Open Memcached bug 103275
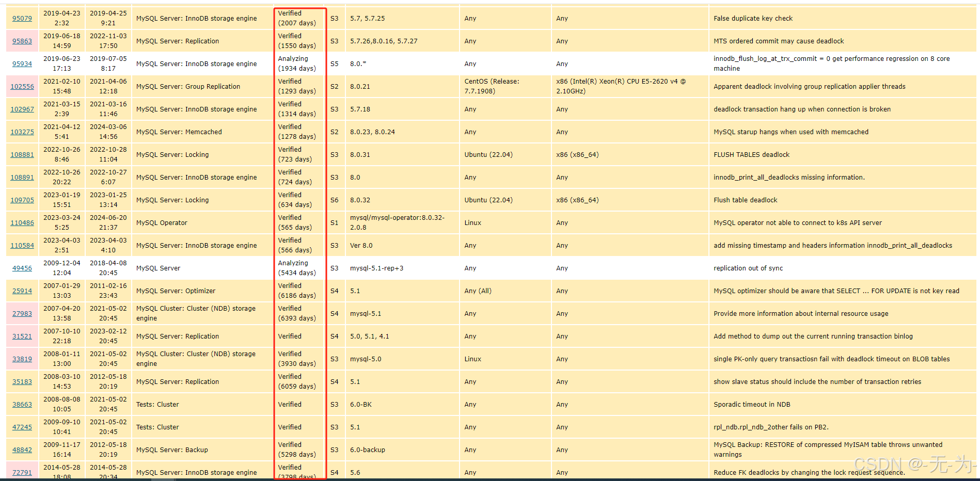 tap(22, 132)
